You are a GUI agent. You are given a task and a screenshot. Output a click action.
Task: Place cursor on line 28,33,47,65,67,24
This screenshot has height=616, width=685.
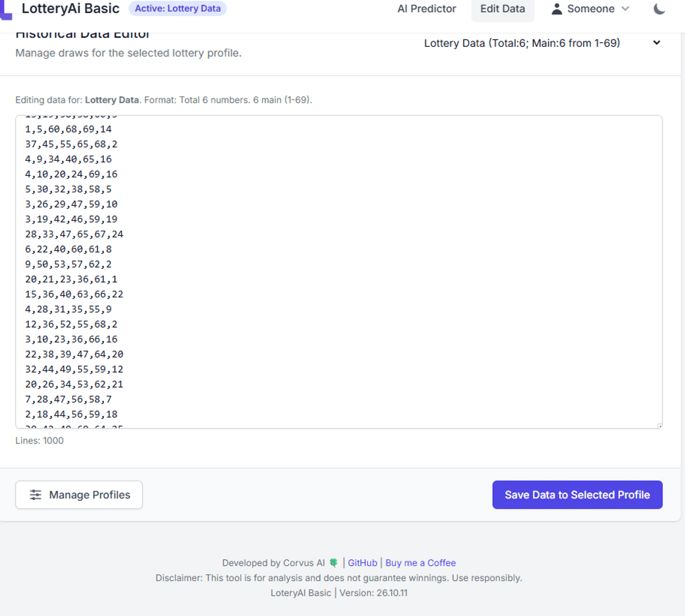point(74,234)
